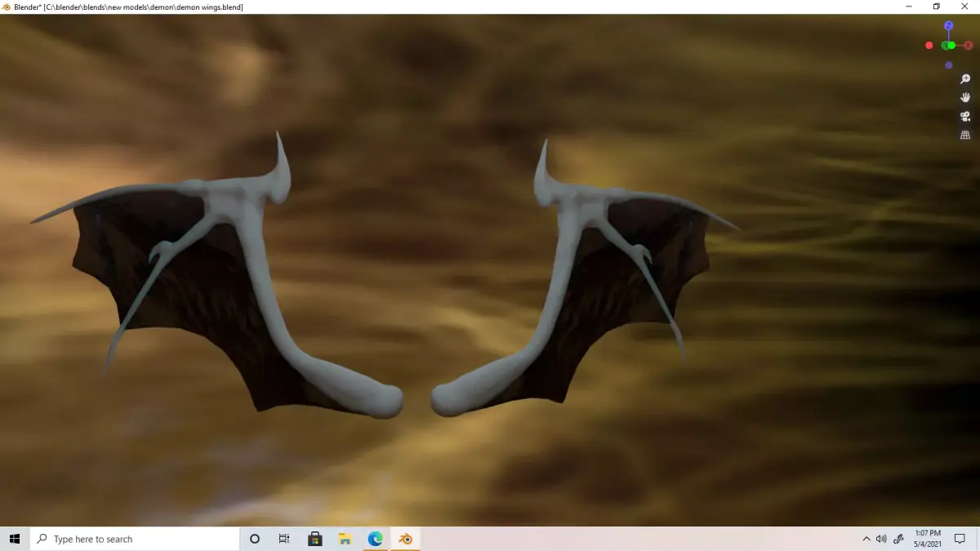Open the Windows Start menu
980x551 pixels.
point(15,539)
